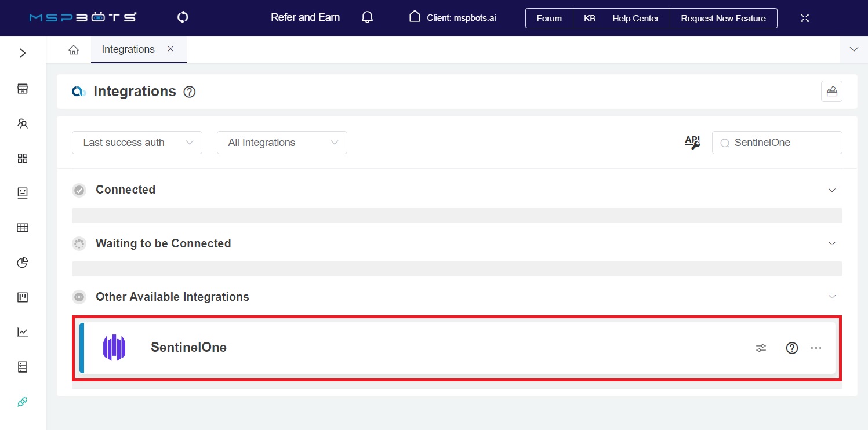Open the datasets table sidebar icon
The image size is (868, 430).
(23, 228)
